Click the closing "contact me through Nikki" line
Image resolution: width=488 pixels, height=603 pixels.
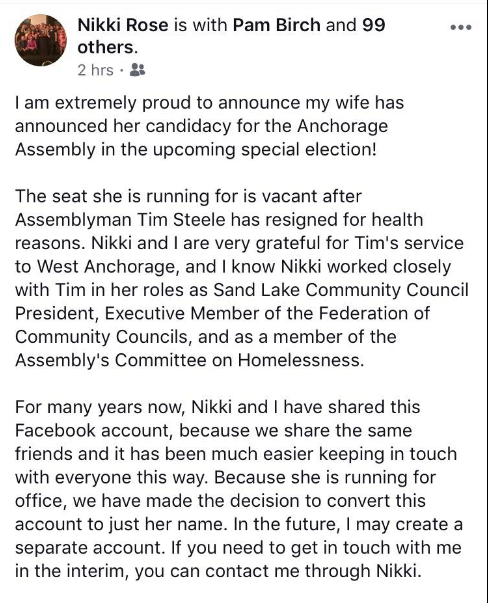pyautogui.click(x=313, y=571)
